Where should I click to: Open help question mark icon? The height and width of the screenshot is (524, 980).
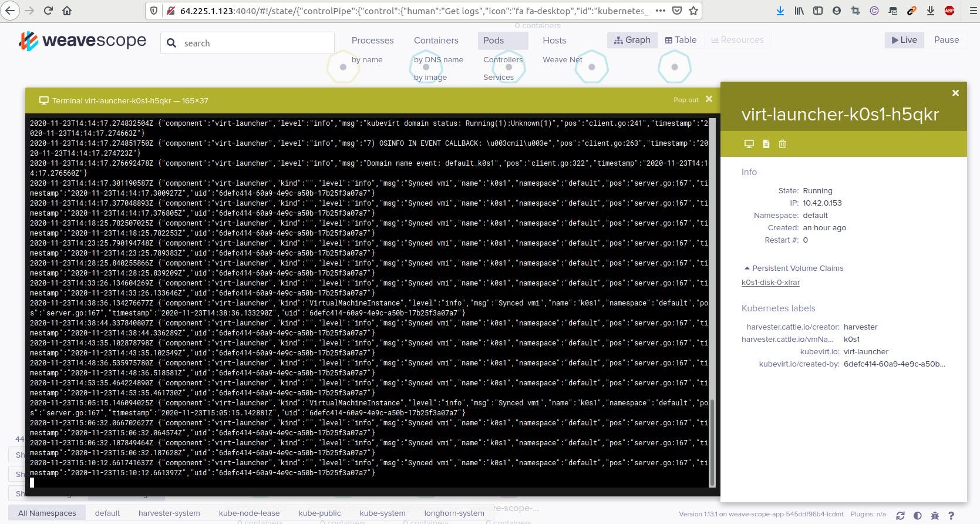951,515
